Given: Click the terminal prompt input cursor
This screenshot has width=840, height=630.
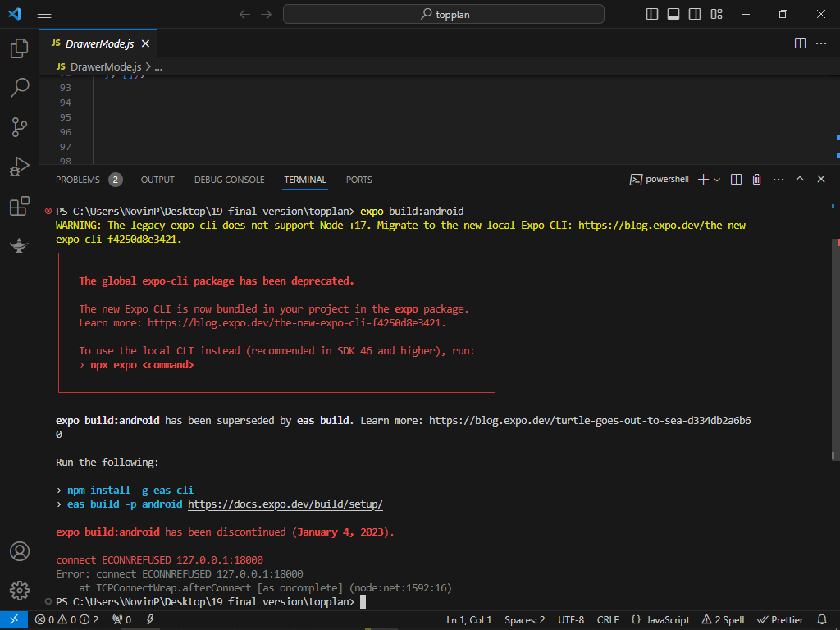Looking at the screenshot, I should coord(363,601).
